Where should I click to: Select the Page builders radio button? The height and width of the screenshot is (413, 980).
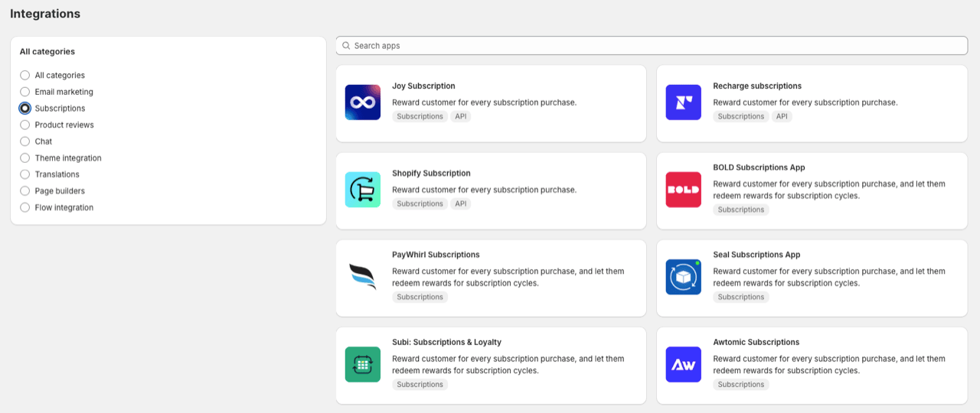(x=25, y=191)
